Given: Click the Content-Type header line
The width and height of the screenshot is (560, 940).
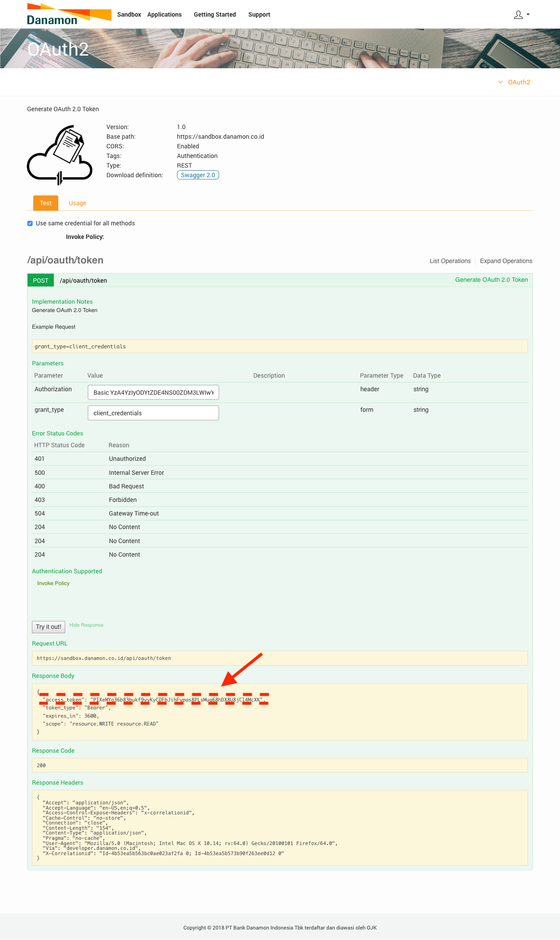Looking at the screenshot, I should 95,833.
